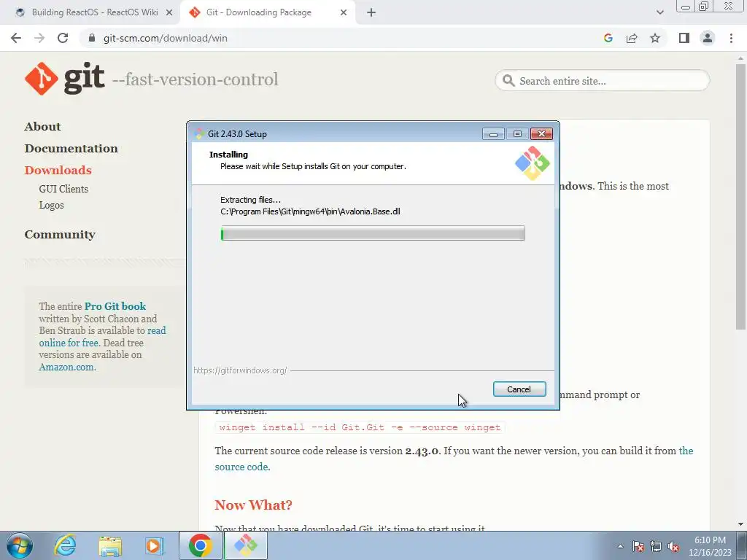Click the Extracting files status text

point(251,200)
